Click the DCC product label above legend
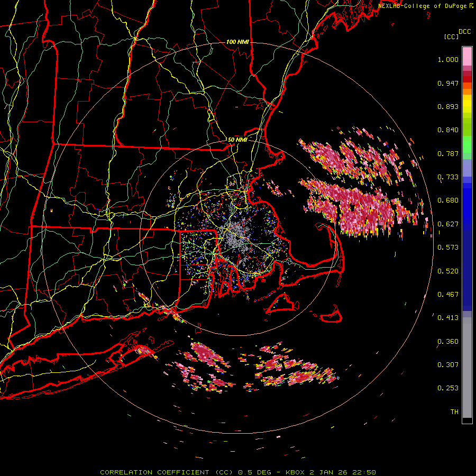 click(x=464, y=32)
